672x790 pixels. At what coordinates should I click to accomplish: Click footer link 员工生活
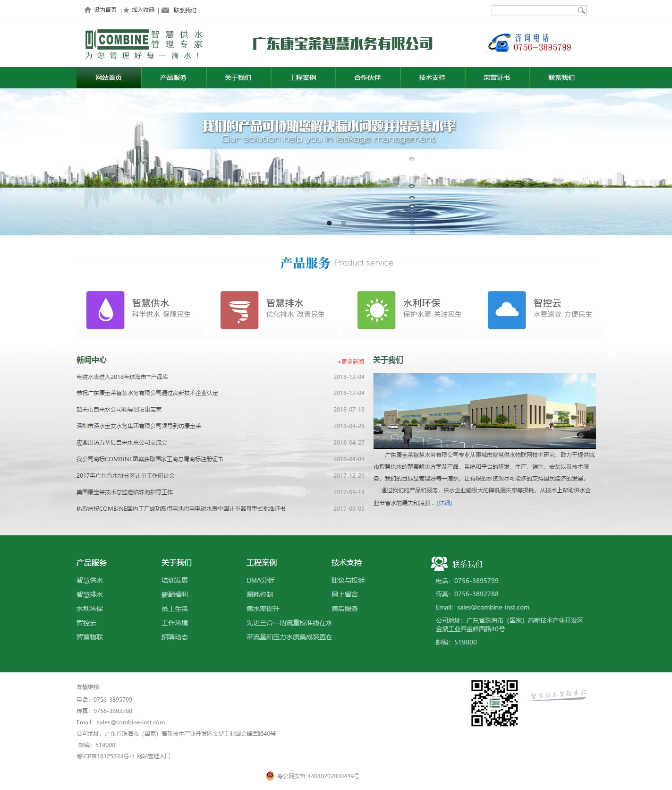[x=175, y=609]
